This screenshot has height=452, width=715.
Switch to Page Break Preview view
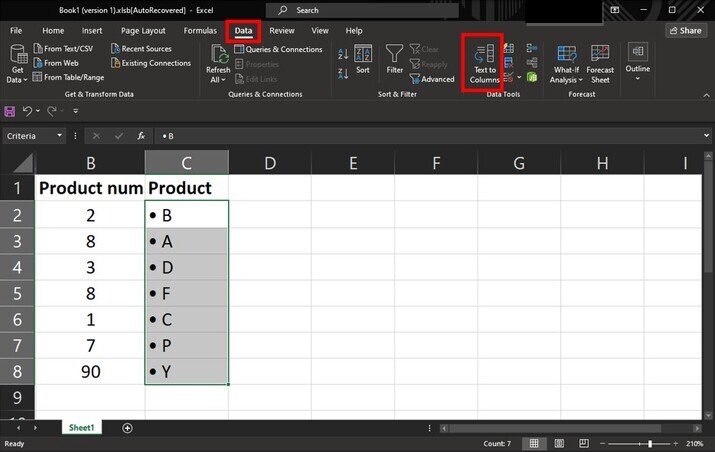pos(584,443)
